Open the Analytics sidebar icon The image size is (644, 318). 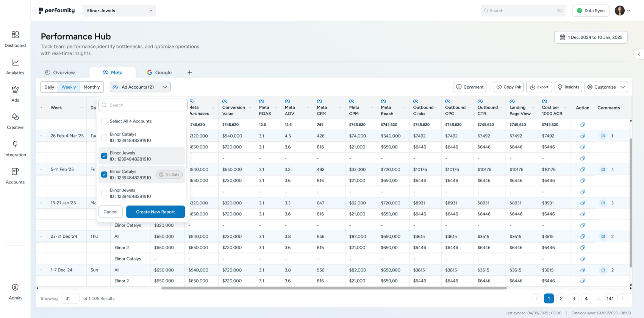pyautogui.click(x=15, y=62)
